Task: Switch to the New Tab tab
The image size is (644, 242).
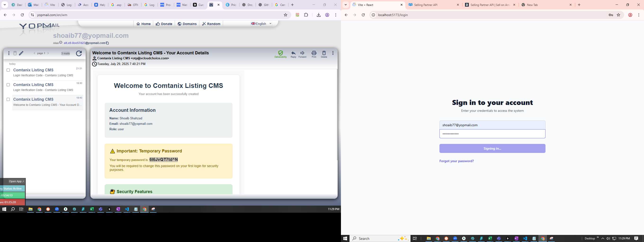Action: (x=546, y=5)
